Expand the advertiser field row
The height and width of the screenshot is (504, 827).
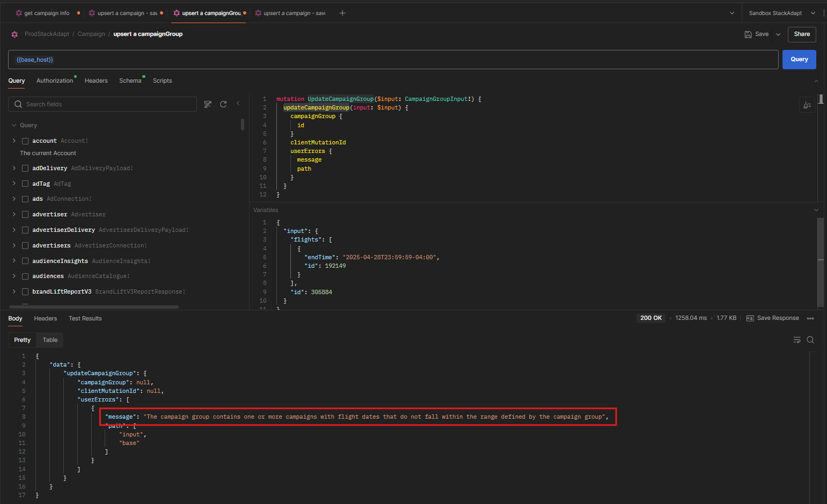pyautogui.click(x=14, y=214)
